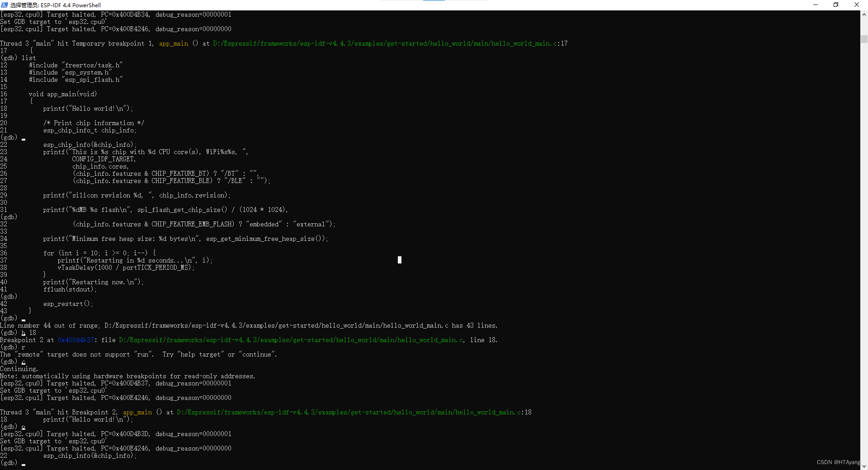Click the scrollbar down arrow
Screen dimensions: 868x470
(864, 466)
